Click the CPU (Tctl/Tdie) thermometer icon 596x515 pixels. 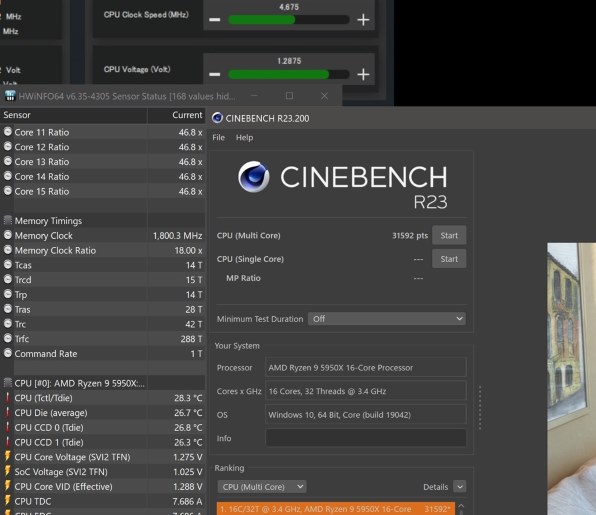point(7,398)
